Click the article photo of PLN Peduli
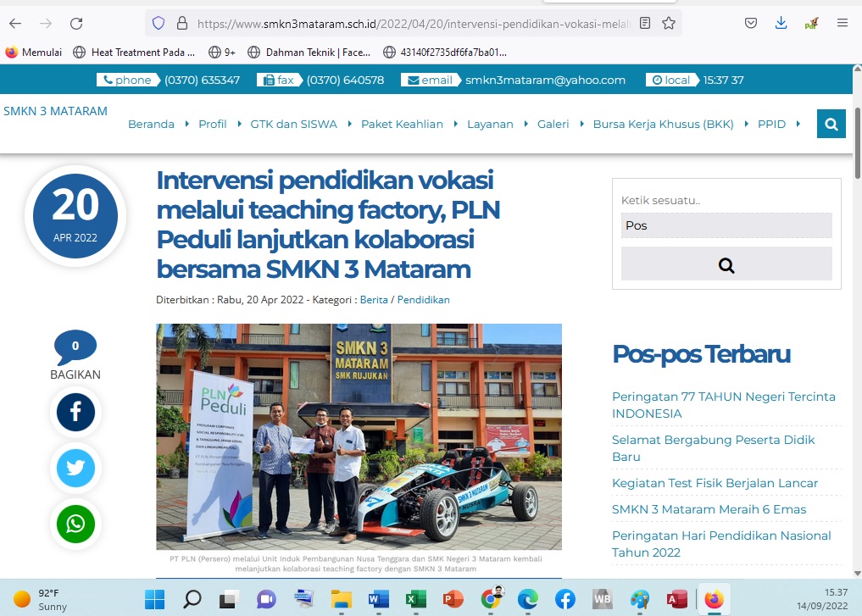 point(359,436)
